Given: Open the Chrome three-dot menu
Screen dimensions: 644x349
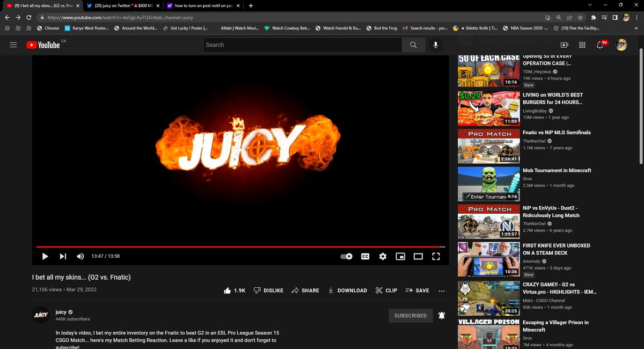Looking at the screenshot, I should pos(637,17).
